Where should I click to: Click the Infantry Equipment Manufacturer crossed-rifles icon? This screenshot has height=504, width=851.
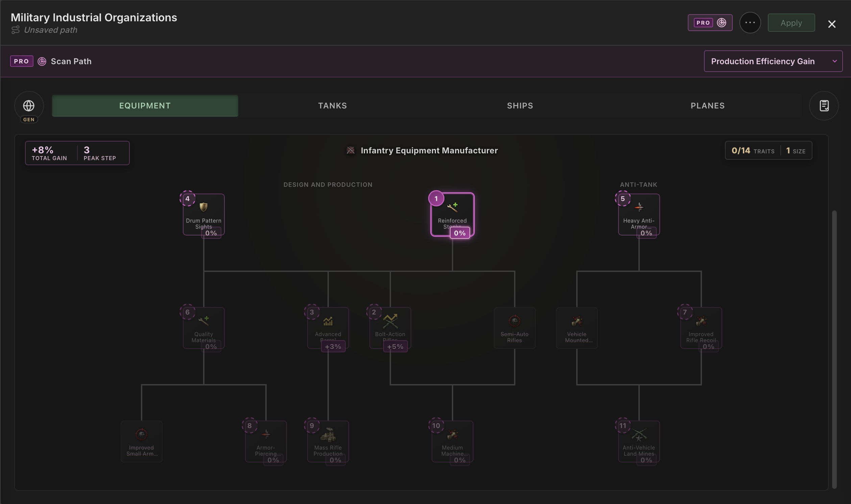click(350, 150)
